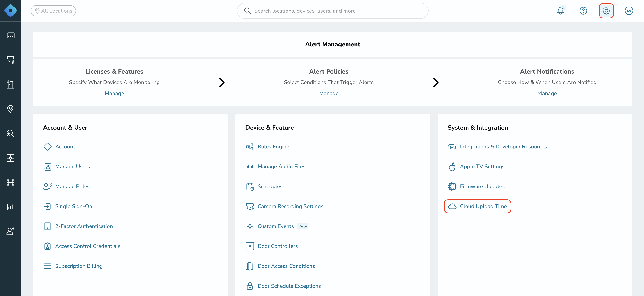Viewport: 644px width, 296px height.
Task: Click the Access Control Credentials badge icon
Action: (x=48, y=246)
